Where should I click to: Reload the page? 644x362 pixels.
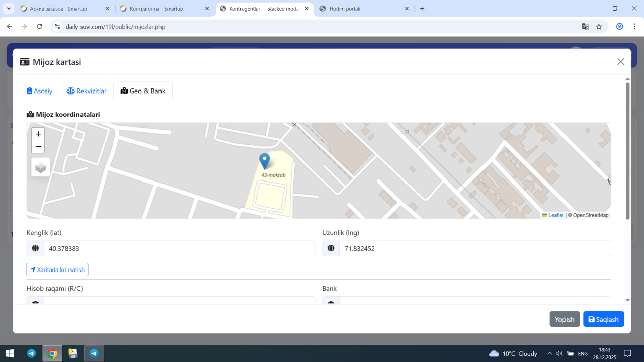point(40,27)
